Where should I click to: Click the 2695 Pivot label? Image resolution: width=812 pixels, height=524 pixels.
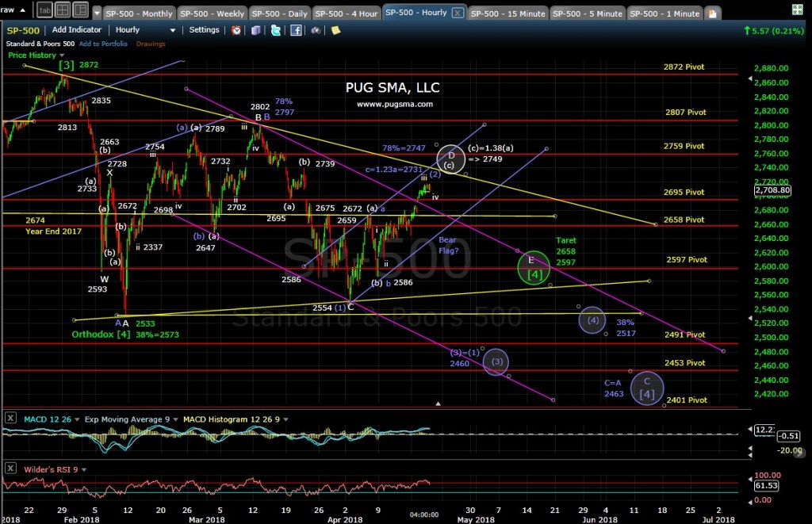pos(684,192)
